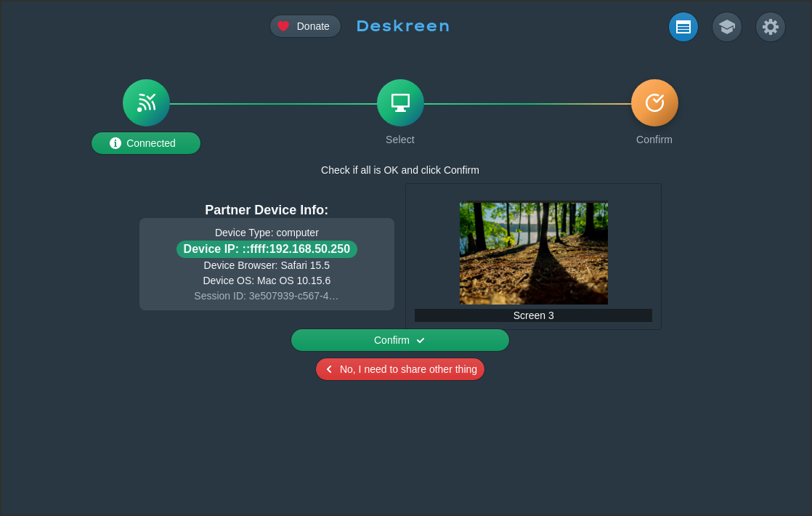Click the heart icon in Donate
812x516 pixels.
pyautogui.click(x=283, y=26)
